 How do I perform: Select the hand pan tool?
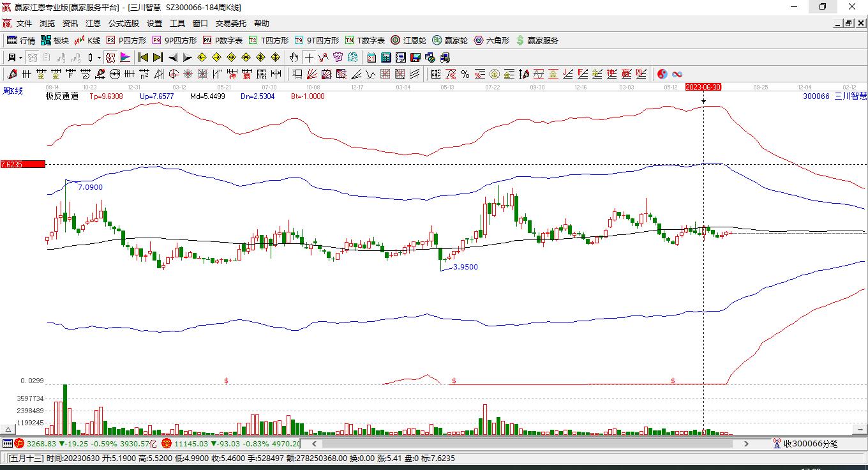point(294,57)
